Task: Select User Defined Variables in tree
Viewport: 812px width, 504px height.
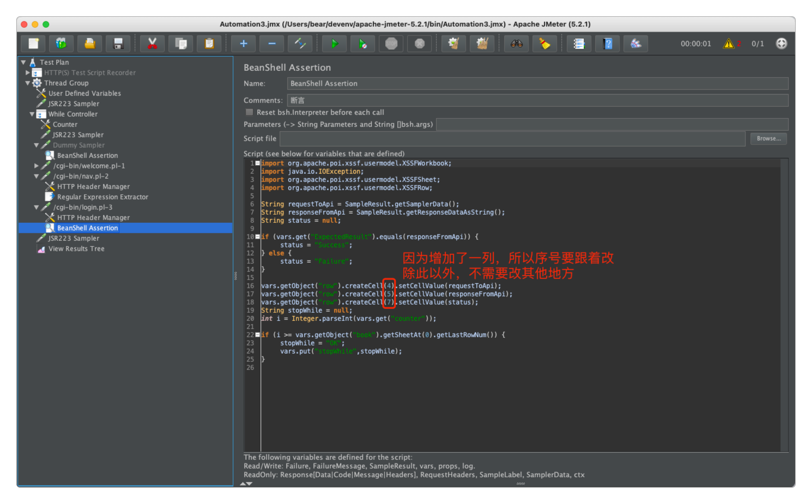Action: click(84, 93)
